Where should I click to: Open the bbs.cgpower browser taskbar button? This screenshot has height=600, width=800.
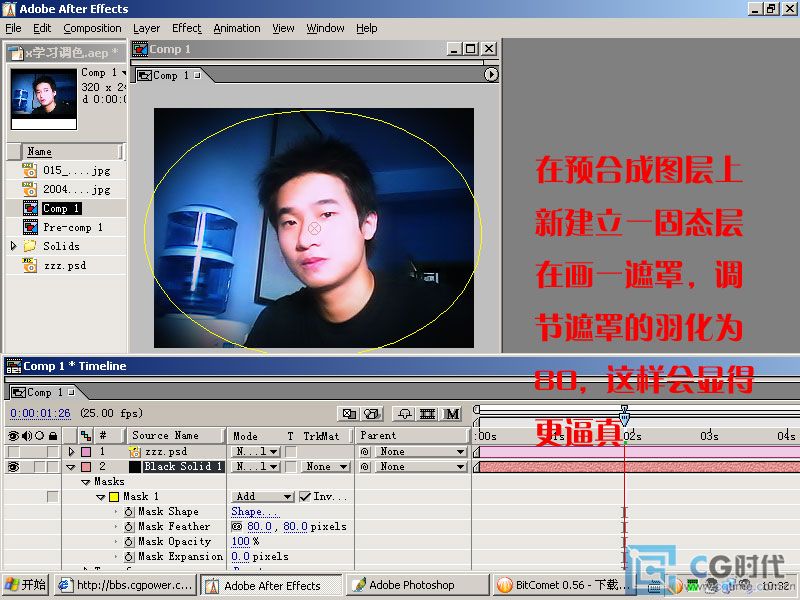126,585
